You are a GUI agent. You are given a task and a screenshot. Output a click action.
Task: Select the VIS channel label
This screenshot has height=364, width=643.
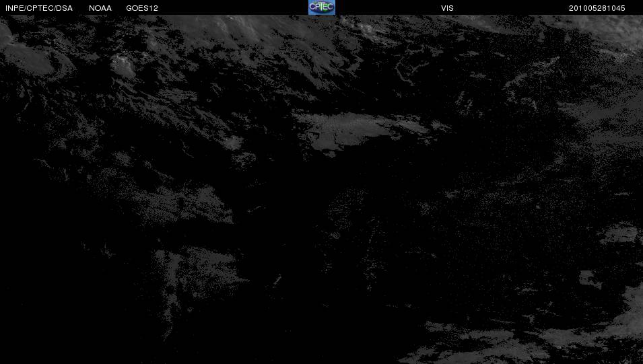coord(447,8)
